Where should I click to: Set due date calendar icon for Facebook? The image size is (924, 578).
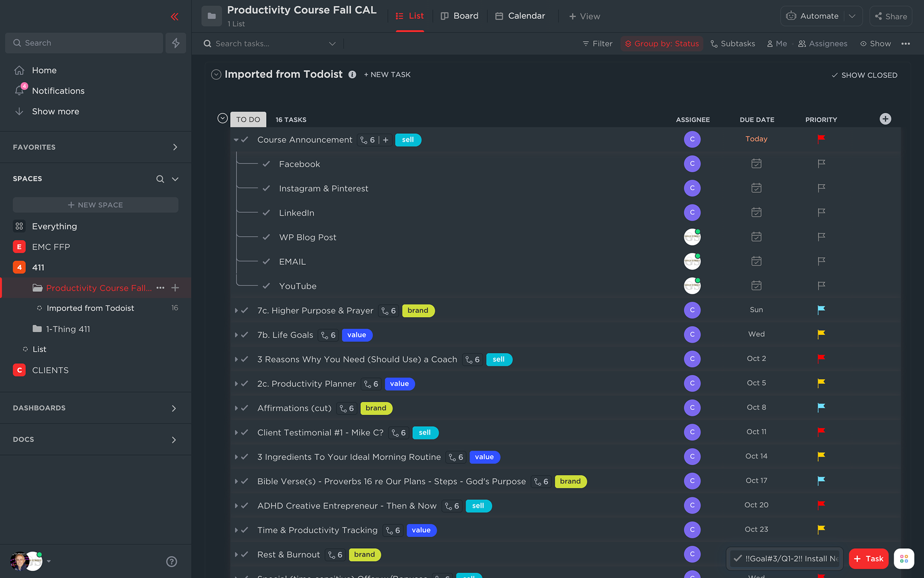coord(756,164)
